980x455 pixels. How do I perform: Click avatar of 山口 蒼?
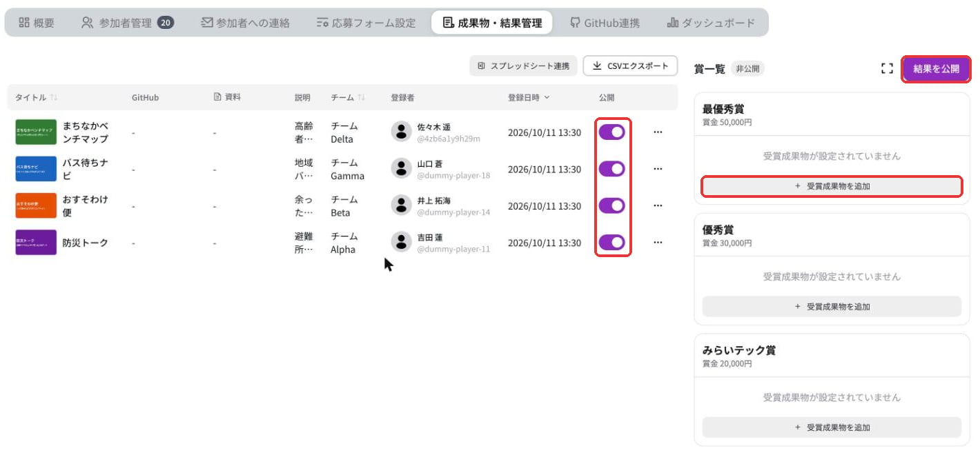[x=402, y=169]
